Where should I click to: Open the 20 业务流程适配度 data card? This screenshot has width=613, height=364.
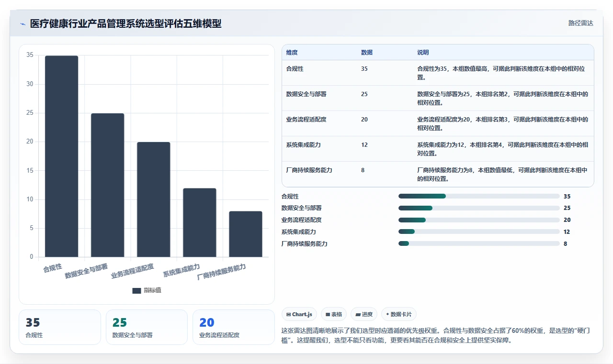point(234,327)
